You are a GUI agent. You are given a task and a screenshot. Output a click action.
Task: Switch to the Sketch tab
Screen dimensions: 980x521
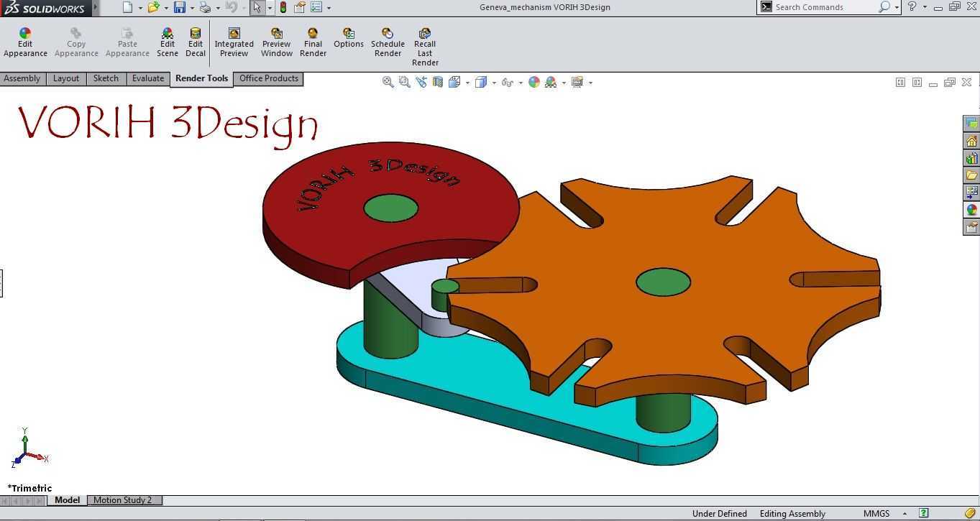106,78
